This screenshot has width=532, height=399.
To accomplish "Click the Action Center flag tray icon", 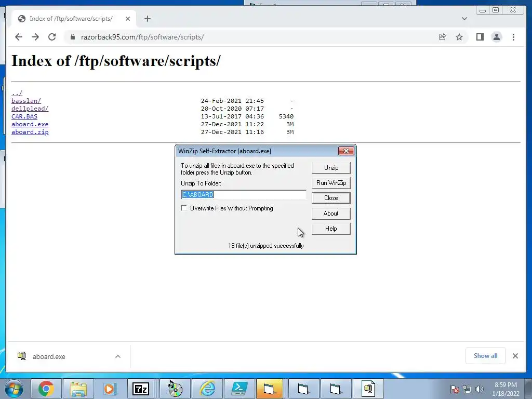I will click(454, 389).
